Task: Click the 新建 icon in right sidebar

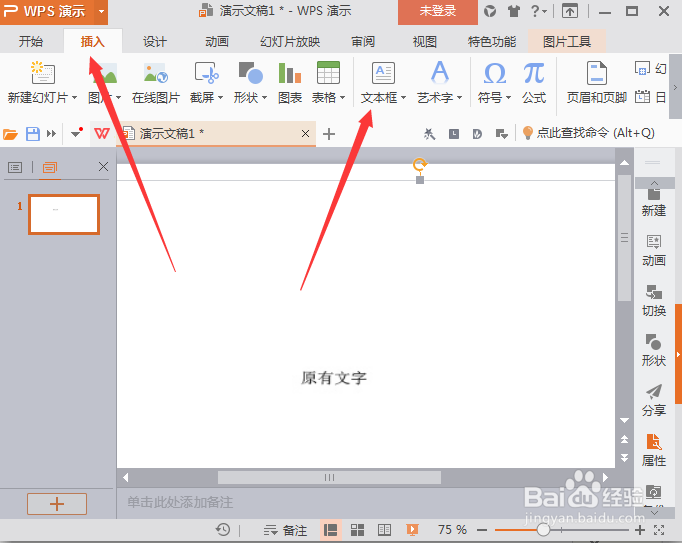Action: (654, 203)
